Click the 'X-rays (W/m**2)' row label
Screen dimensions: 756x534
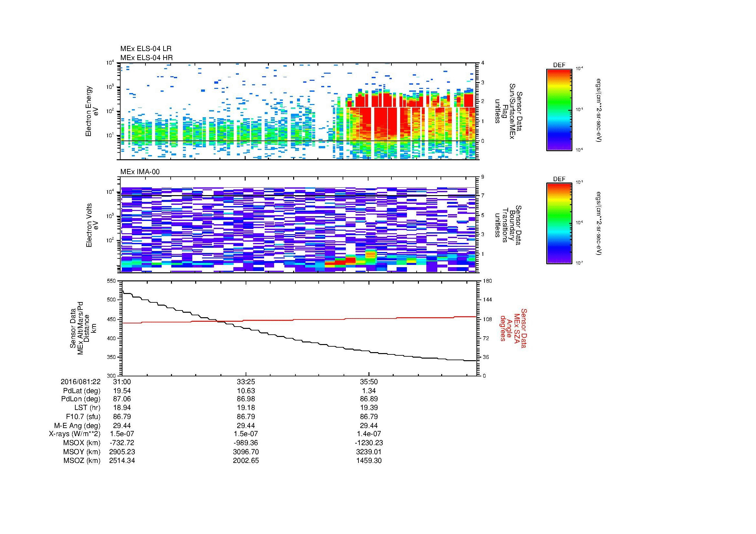click(75, 434)
